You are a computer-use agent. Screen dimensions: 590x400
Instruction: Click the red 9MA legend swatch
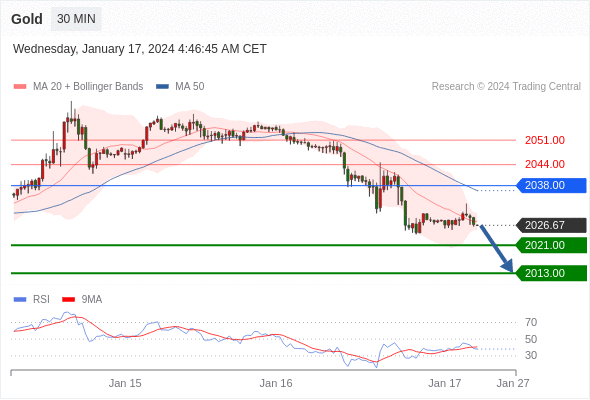[68, 300]
